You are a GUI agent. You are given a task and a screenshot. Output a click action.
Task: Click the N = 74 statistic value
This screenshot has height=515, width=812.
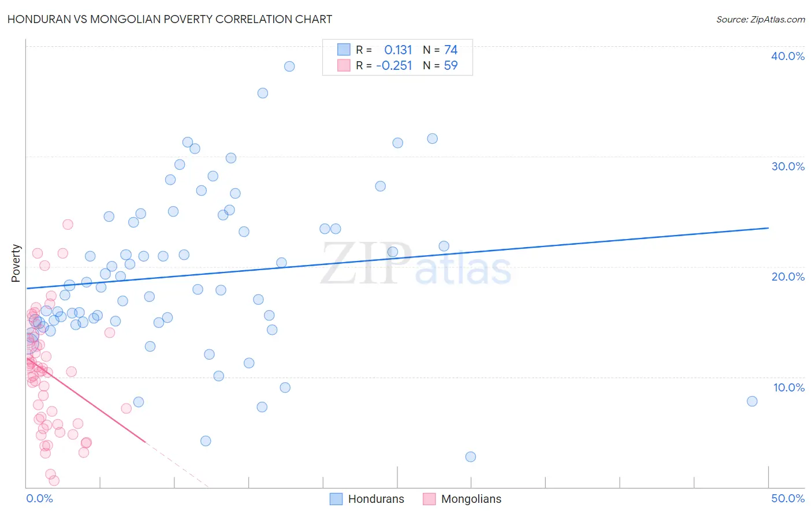point(440,50)
